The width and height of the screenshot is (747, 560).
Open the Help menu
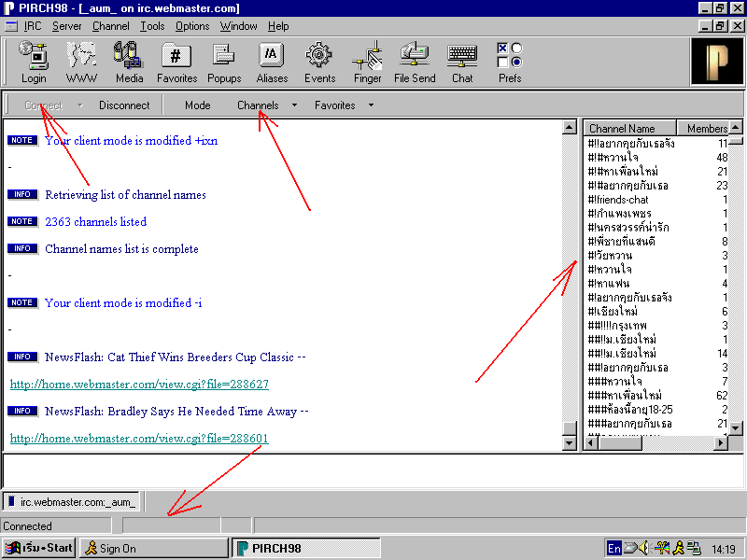tap(278, 26)
